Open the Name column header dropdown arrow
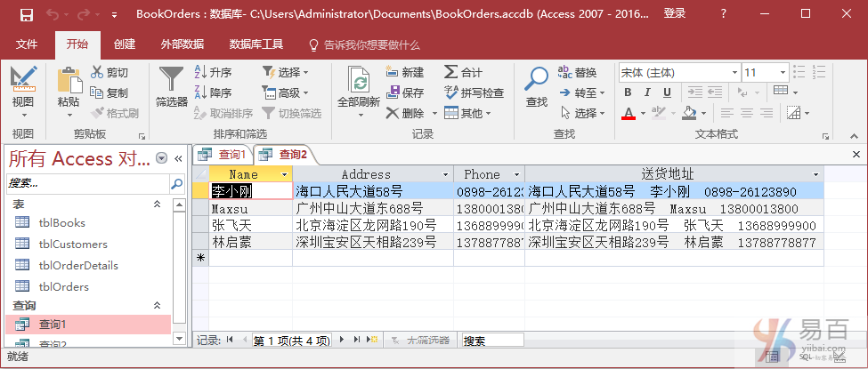Viewport: 868px width, 369px height. pyautogui.click(x=285, y=175)
